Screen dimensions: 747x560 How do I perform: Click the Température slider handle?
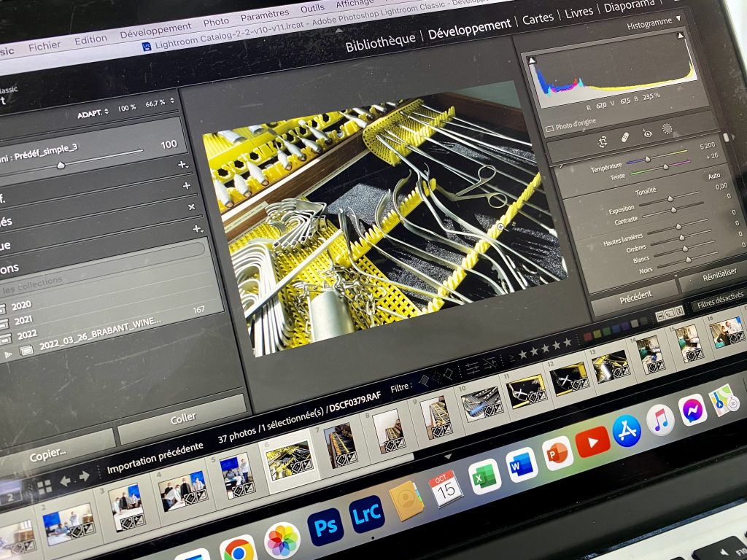pyautogui.click(x=648, y=159)
